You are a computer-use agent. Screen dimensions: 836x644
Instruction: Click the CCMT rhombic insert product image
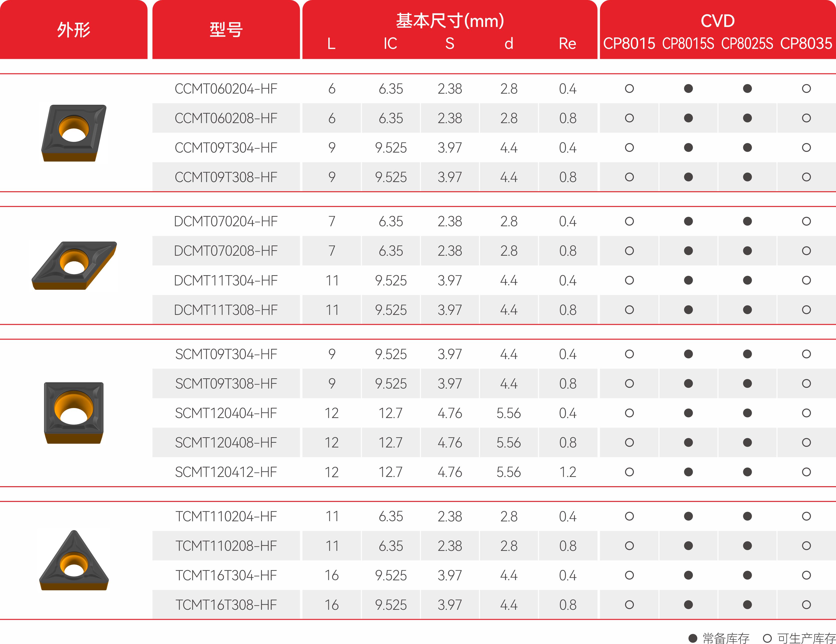point(73,133)
